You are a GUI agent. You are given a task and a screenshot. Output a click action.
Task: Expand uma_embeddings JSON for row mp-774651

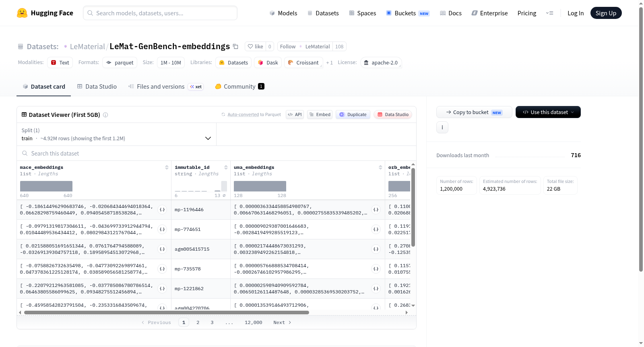[376, 229]
